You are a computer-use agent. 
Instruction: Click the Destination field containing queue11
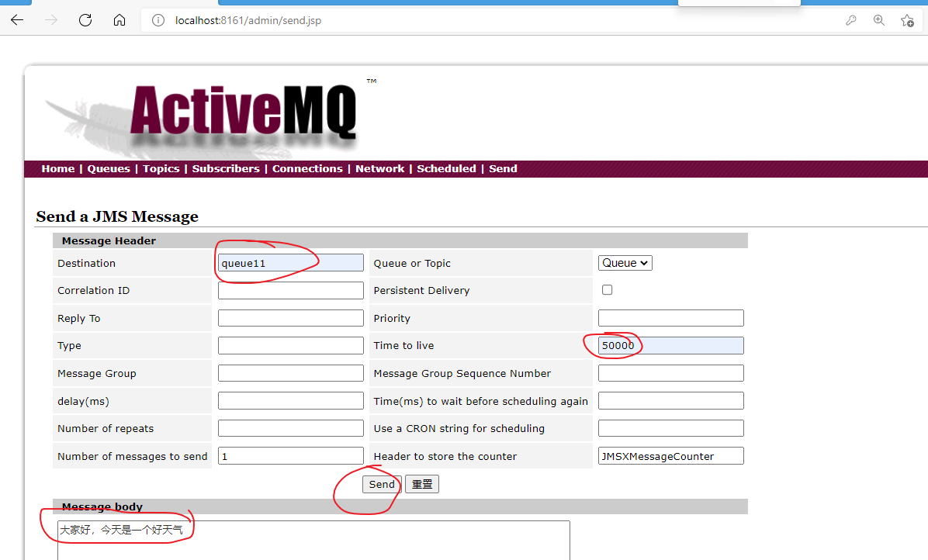(x=291, y=263)
